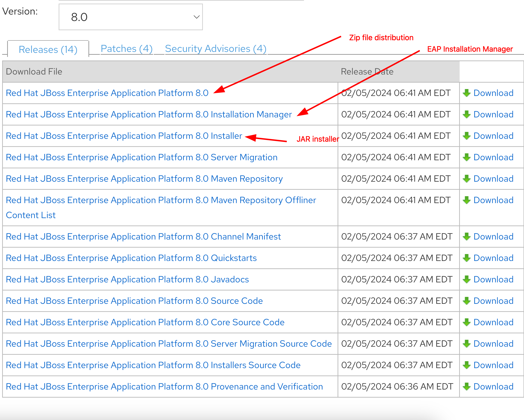
Task: Click the download icon for Maven Repository
Action: pos(467,179)
